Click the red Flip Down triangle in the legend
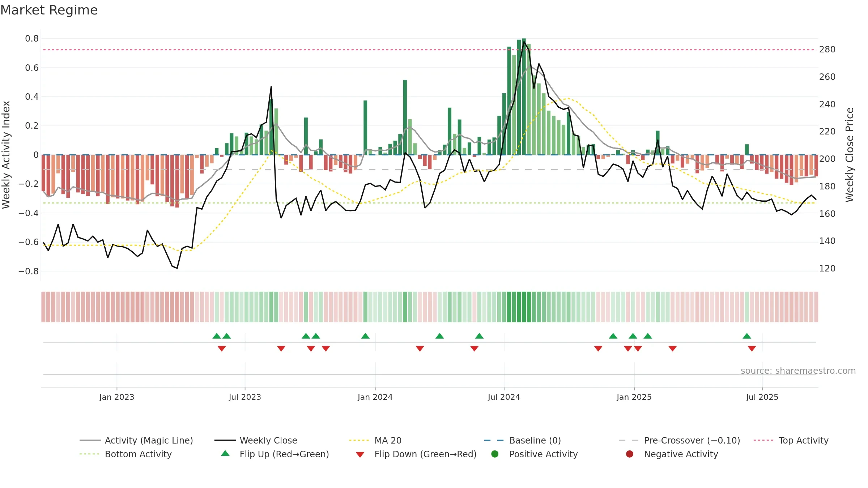This screenshot has width=868, height=488. pos(360,455)
